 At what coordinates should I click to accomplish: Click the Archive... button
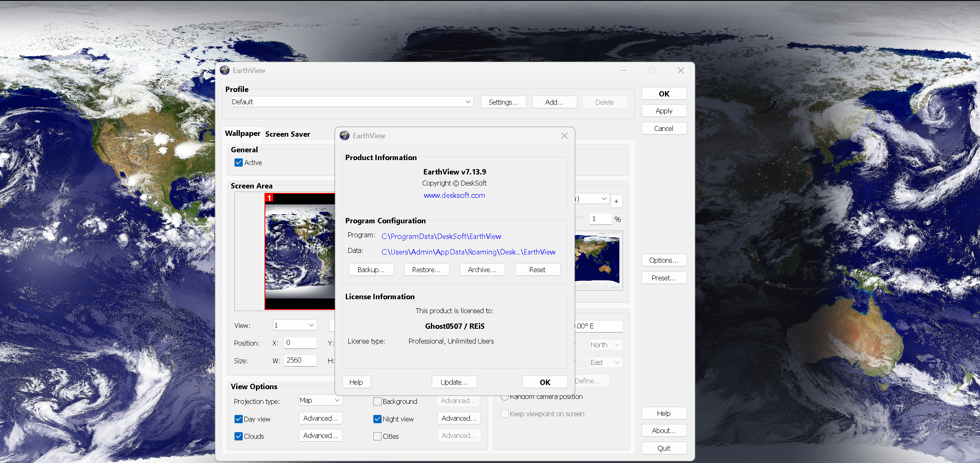click(482, 270)
